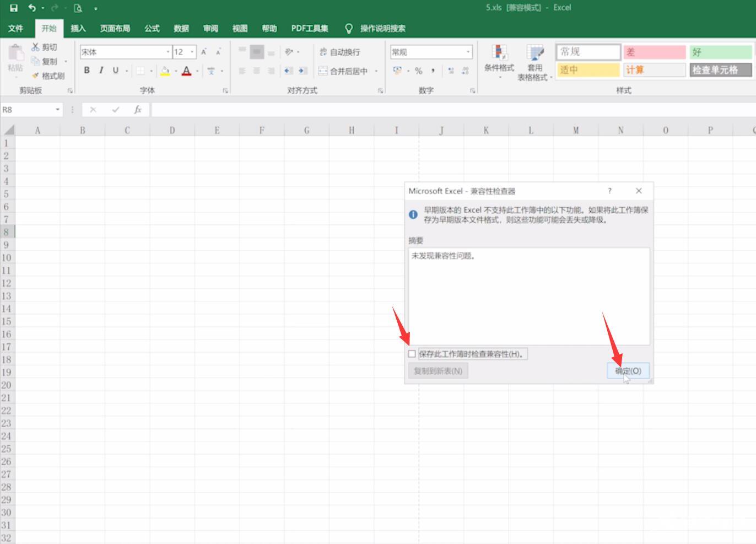Viewport: 756px width, 544px height.
Task: Decrease decimal places icon
Action: pyautogui.click(x=466, y=71)
